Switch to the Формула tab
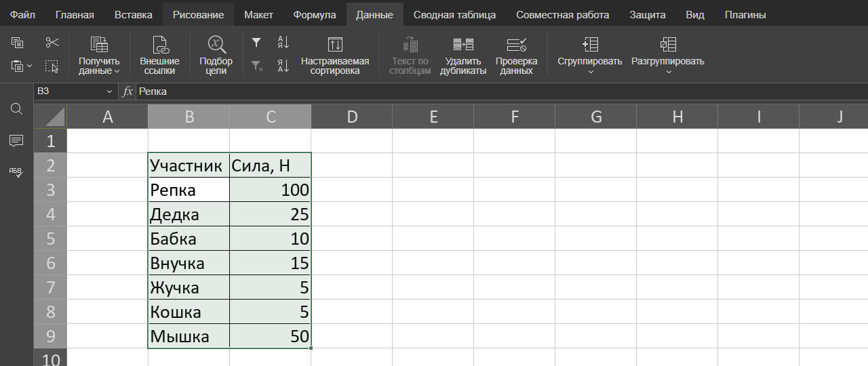The image size is (868, 366). 314,14
